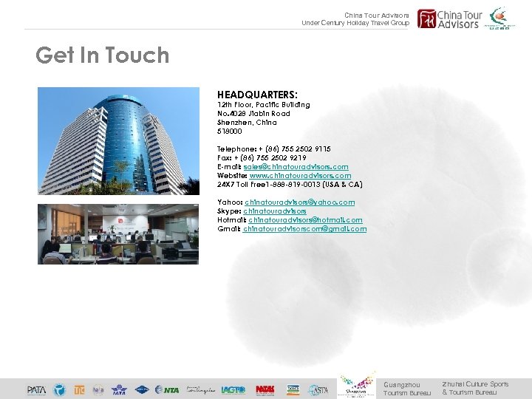Click the NTA logo in footer
Screen dimensions: 532x399
pyautogui.click(x=167, y=390)
